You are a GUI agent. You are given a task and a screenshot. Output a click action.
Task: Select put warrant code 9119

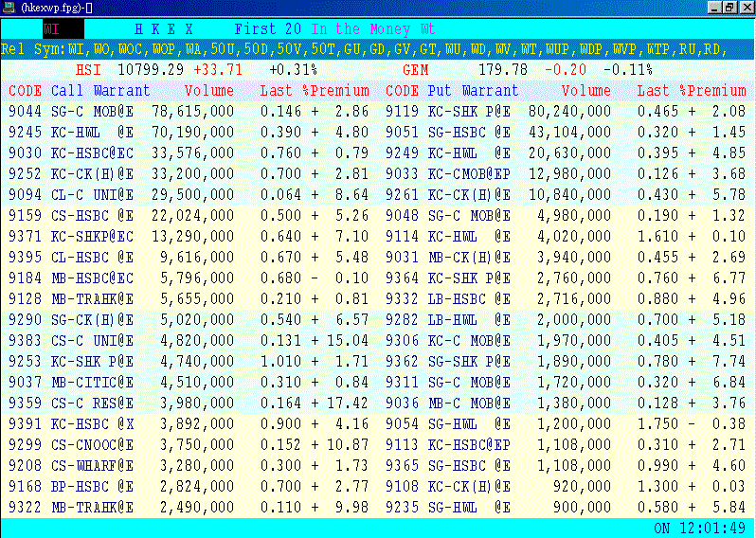402,112
